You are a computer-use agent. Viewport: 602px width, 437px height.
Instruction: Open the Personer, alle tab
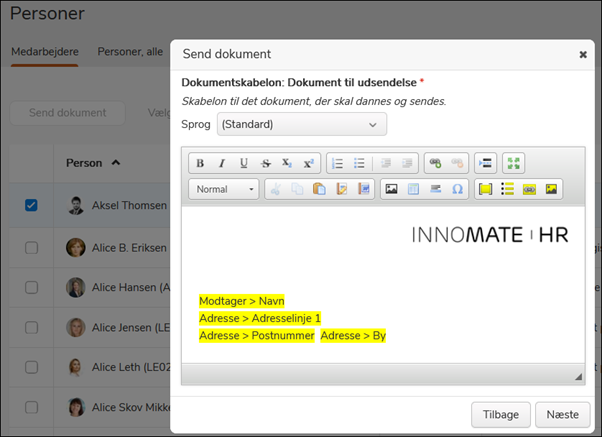click(130, 52)
